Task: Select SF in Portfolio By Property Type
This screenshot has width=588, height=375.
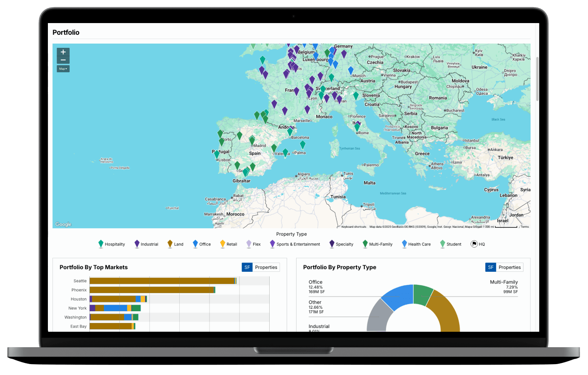Action: click(x=490, y=267)
